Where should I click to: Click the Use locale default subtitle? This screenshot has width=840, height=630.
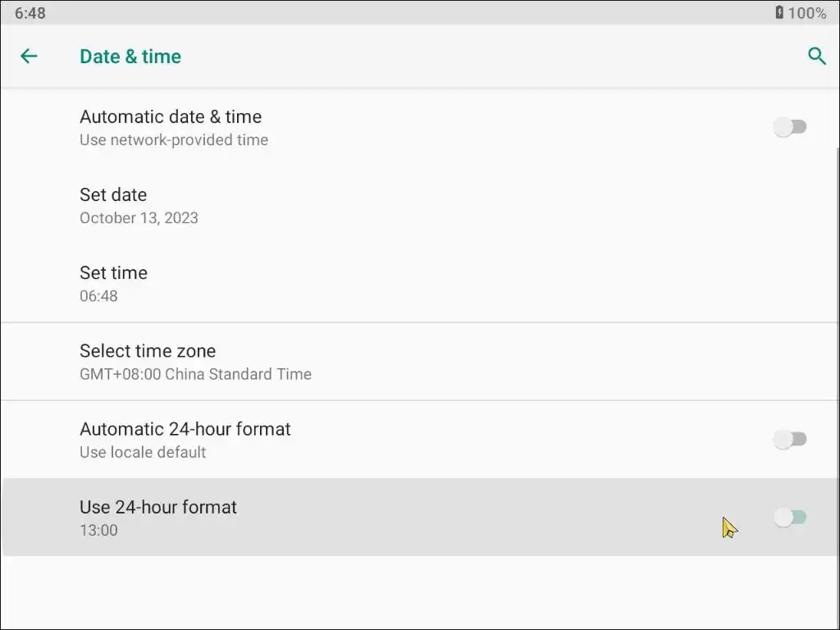[143, 452]
